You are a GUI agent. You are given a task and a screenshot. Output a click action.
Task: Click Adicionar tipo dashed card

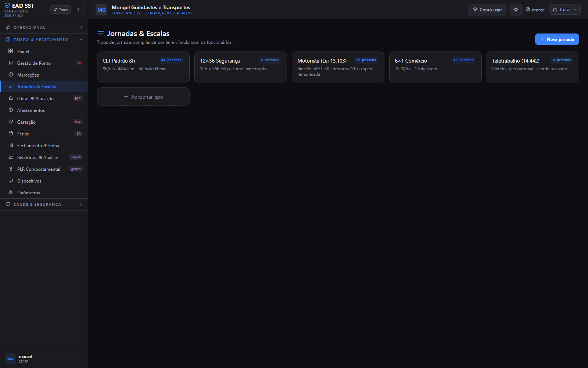(143, 96)
